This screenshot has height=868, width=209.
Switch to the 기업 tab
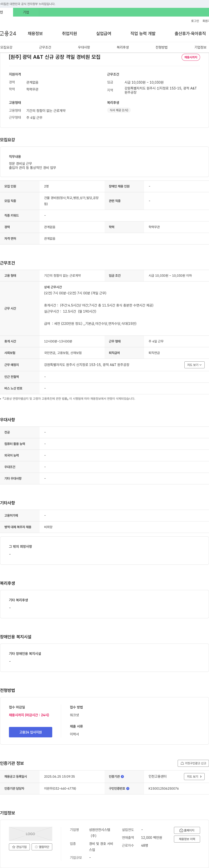[x=26, y=12]
